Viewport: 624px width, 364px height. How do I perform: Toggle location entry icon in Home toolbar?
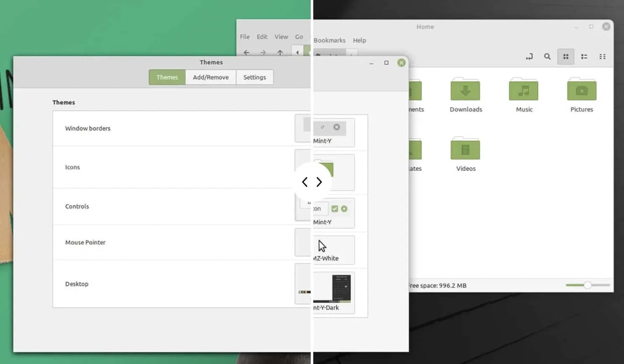tap(529, 57)
